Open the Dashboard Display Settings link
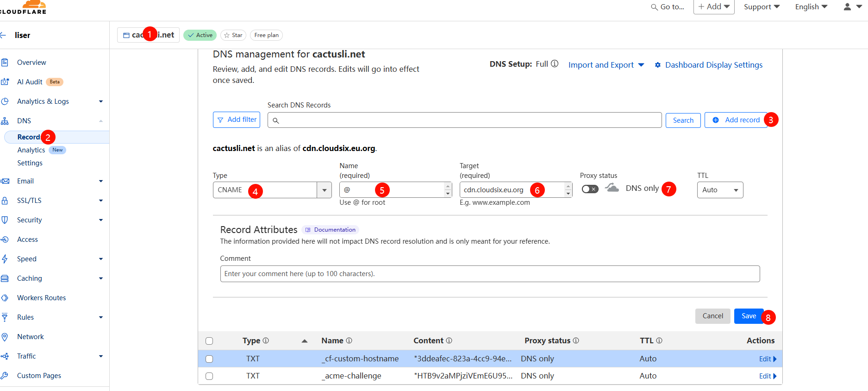This screenshot has height=391, width=868. pos(713,65)
